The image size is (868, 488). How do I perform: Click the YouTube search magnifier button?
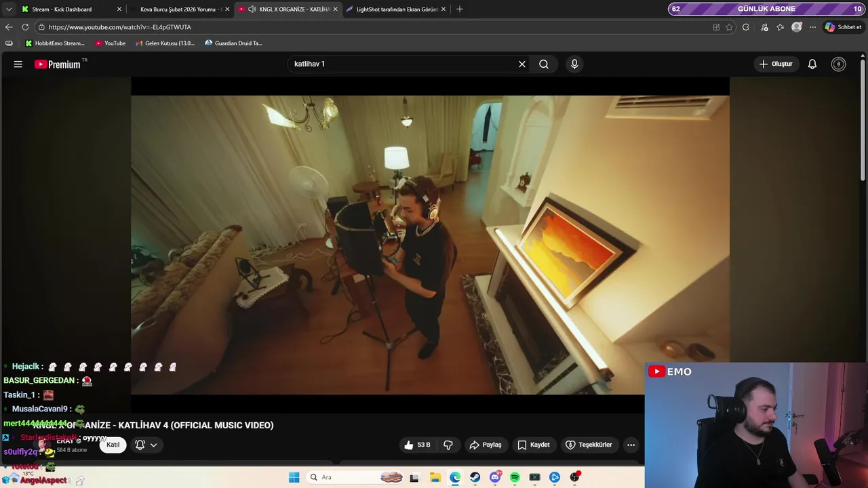544,64
